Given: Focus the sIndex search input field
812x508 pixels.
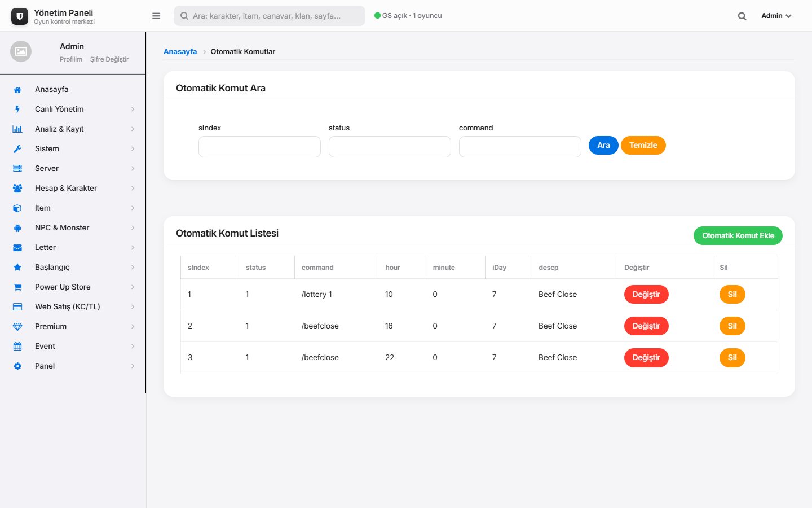Looking at the screenshot, I should 259,147.
